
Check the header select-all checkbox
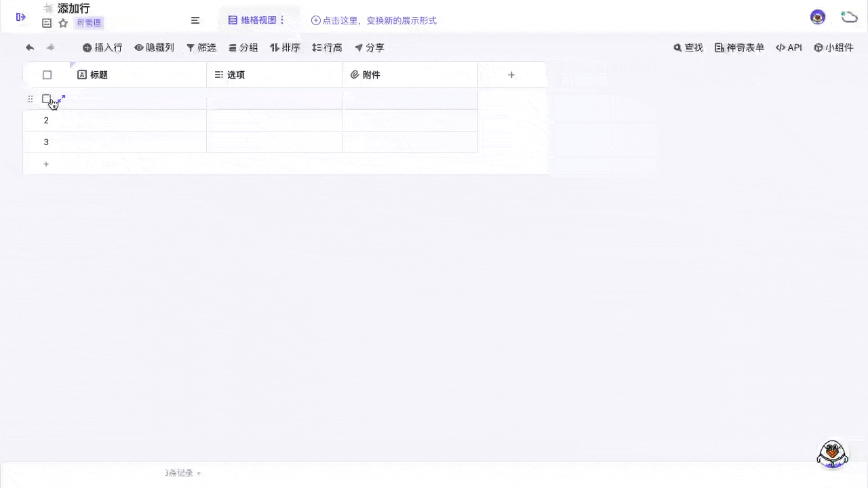coord(47,75)
